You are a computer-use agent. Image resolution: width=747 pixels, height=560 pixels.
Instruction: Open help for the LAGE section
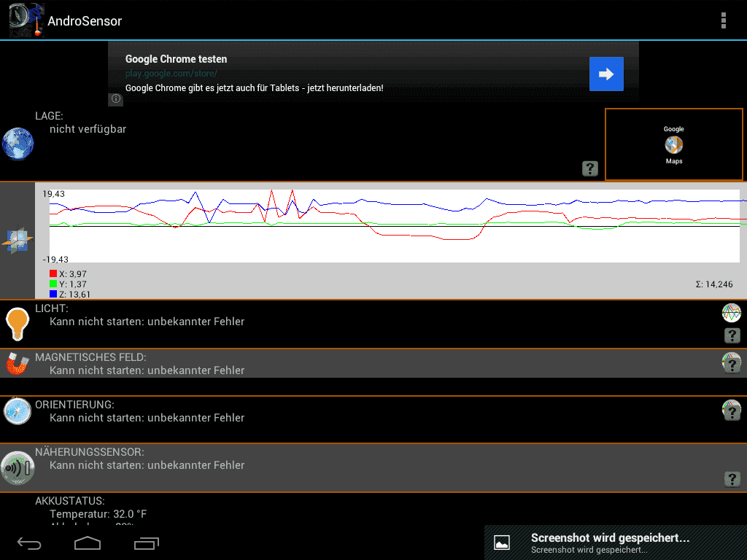point(589,168)
